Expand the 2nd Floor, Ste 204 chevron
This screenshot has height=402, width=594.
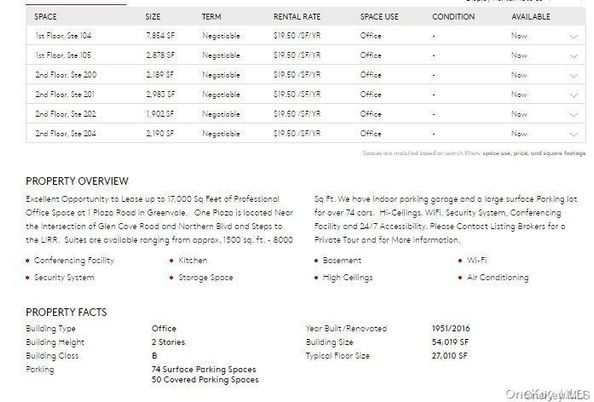pyautogui.click(x=574, y=134)
